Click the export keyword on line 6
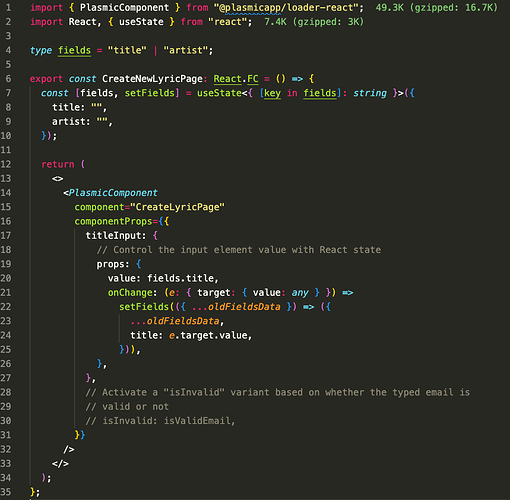510x500 pixels. coord(46,79)
